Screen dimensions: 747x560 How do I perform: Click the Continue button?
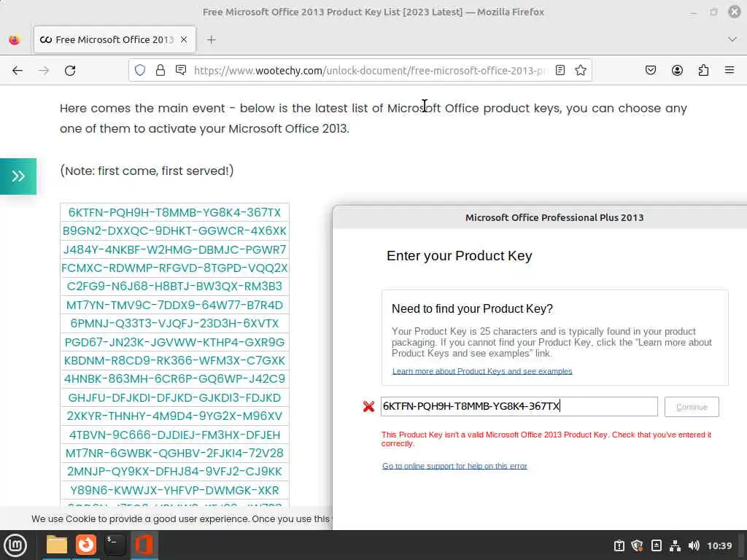click(x=692, y=407)
